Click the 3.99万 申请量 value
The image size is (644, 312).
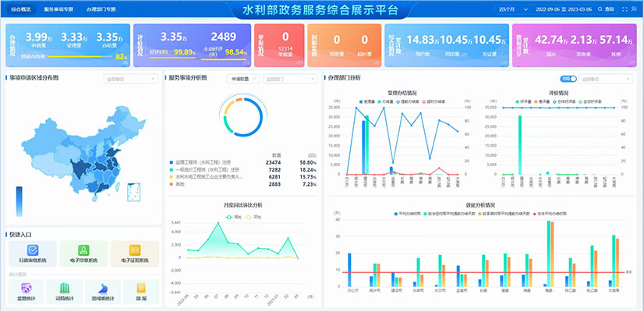tap(41, 37)
